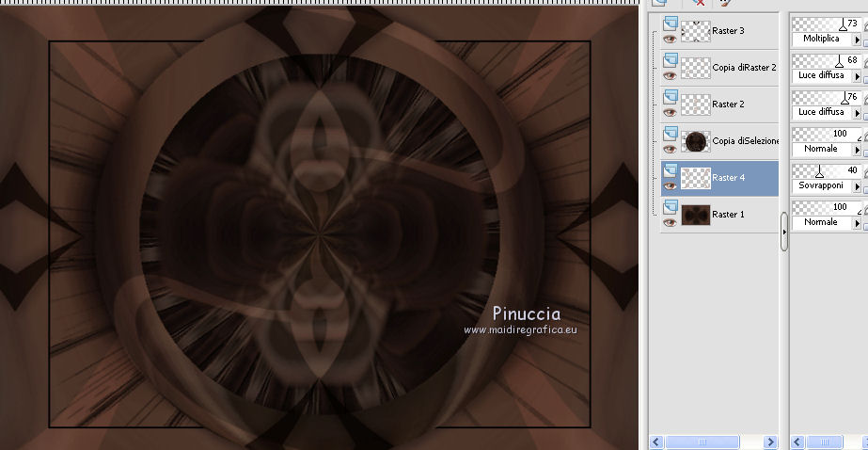Click the opacity slider showing 40
The width and height of the screenshot is (868, 450).
tap(827, 170)
